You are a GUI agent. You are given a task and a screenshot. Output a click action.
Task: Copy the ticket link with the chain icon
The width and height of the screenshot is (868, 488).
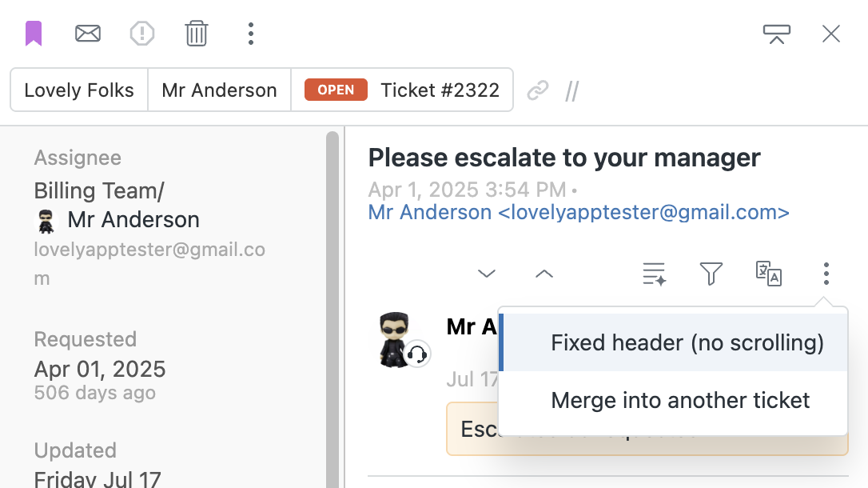click(x=538, y=90)
